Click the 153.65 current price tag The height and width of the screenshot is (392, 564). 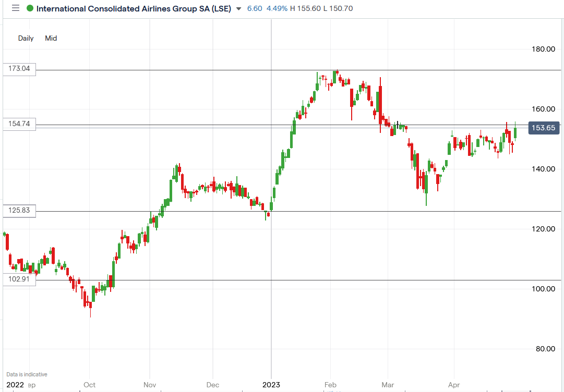(544, 127)
